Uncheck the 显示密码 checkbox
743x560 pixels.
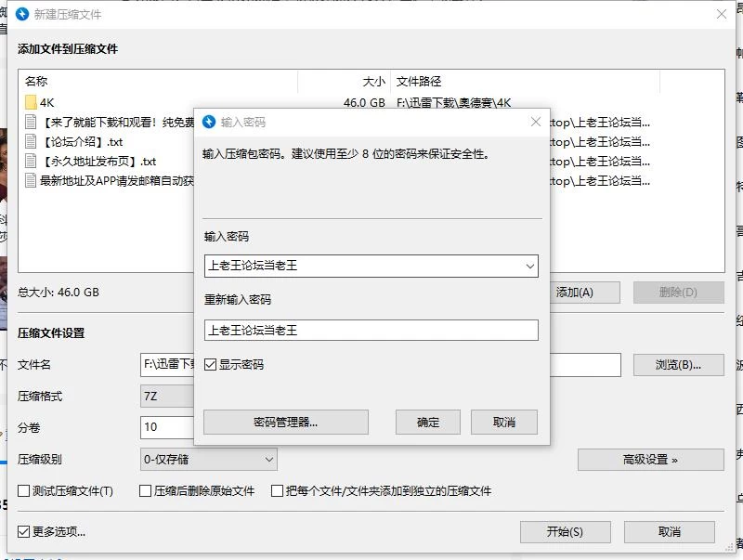click(x=210, y=364)
